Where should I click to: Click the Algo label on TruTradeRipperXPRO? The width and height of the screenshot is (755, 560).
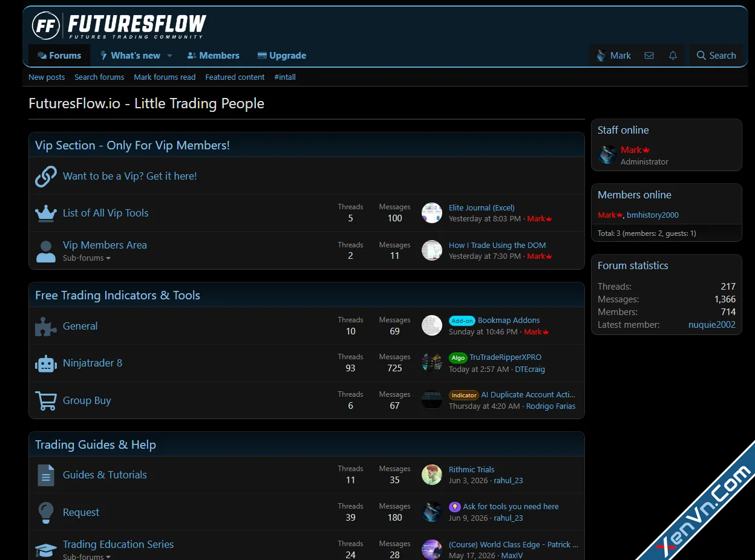pos(458,357)
